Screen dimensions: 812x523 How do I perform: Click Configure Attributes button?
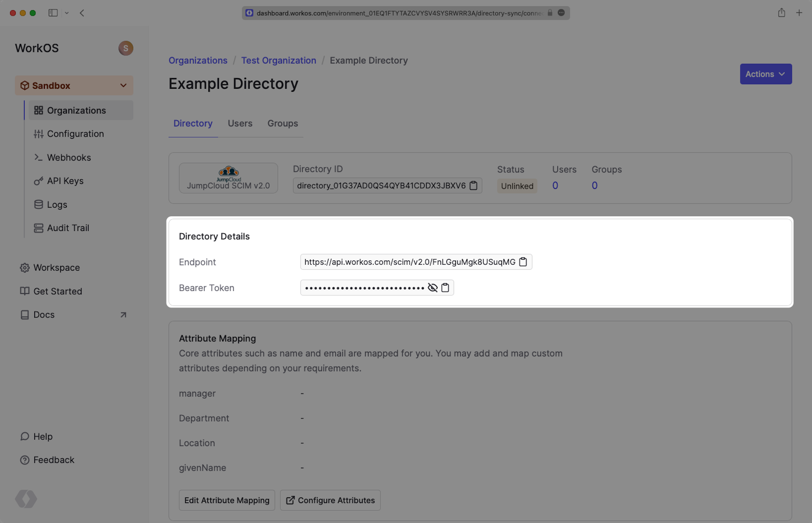pyautogui.click(x=330, y=500)
